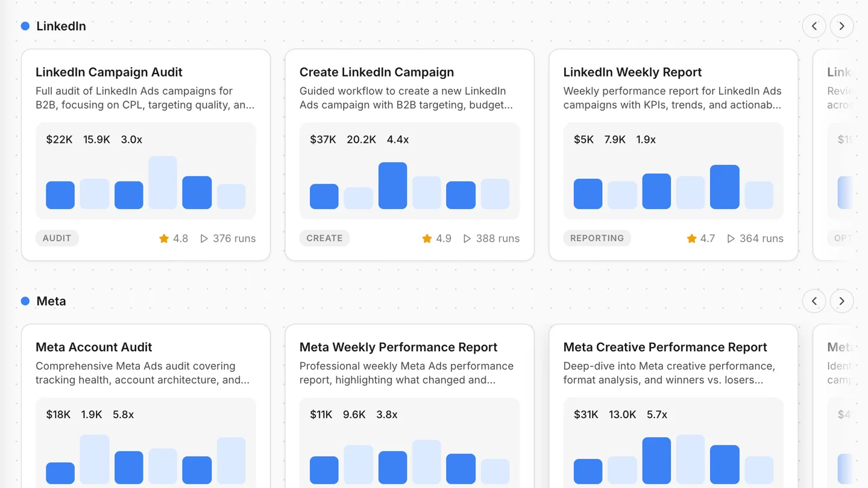Click the CREATE category tag
This screenshot has height=488, width=868.
(x=324, y=238)
